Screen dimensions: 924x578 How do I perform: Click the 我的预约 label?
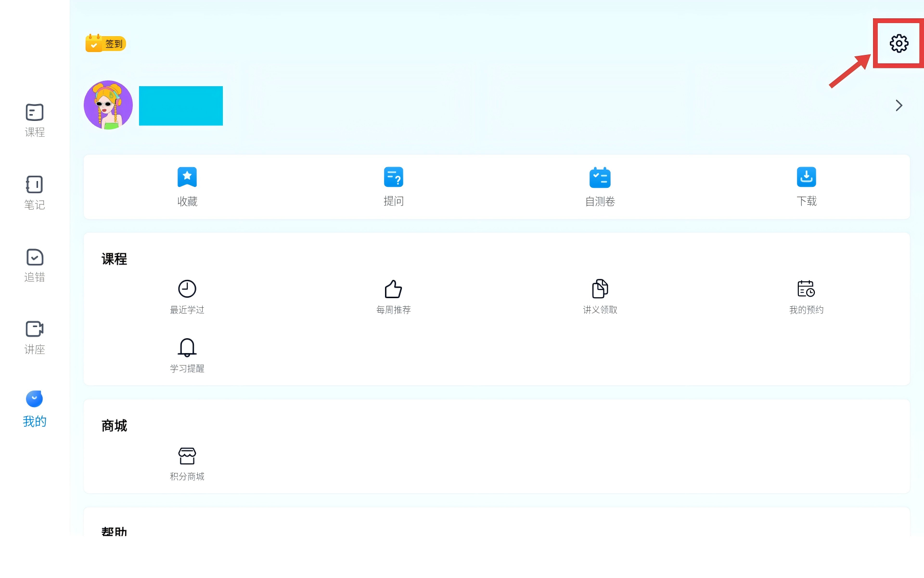point(807,310)
